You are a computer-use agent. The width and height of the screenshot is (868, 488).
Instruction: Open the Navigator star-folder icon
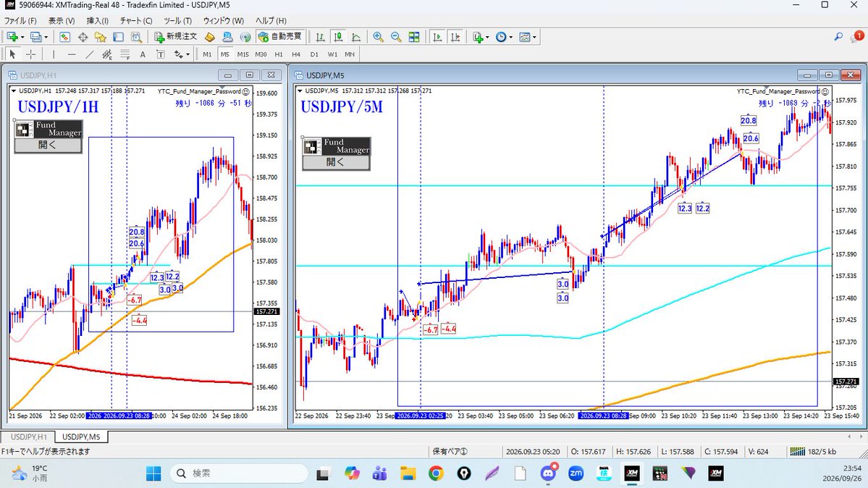pyautogui.click(x=100, y=37)
